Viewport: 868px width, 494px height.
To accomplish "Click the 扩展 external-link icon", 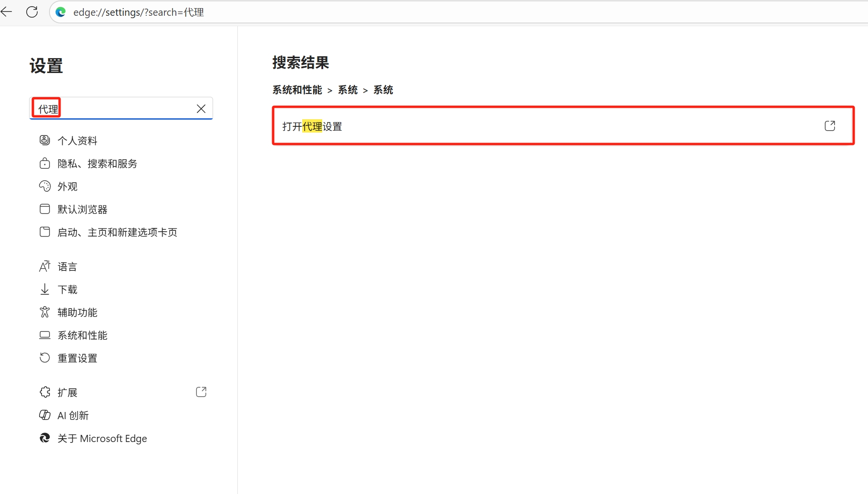I will pyautogui.click(x=201, y=391).
